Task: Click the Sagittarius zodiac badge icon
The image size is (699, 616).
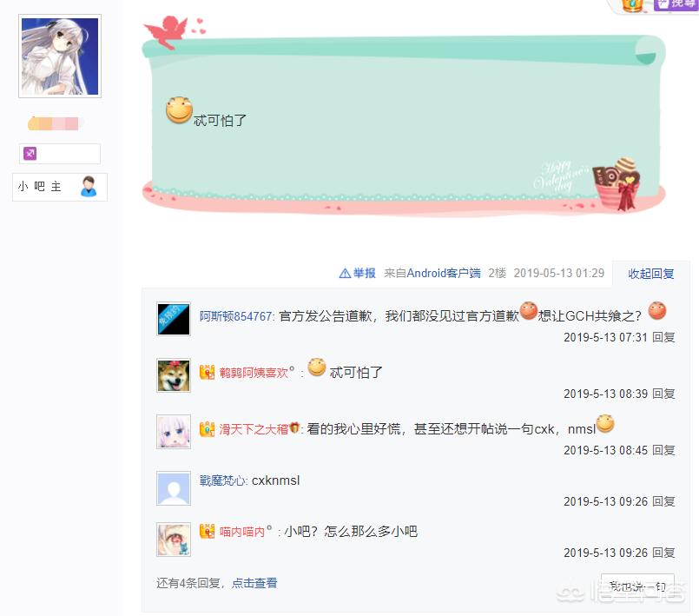Action: [30, 154]
